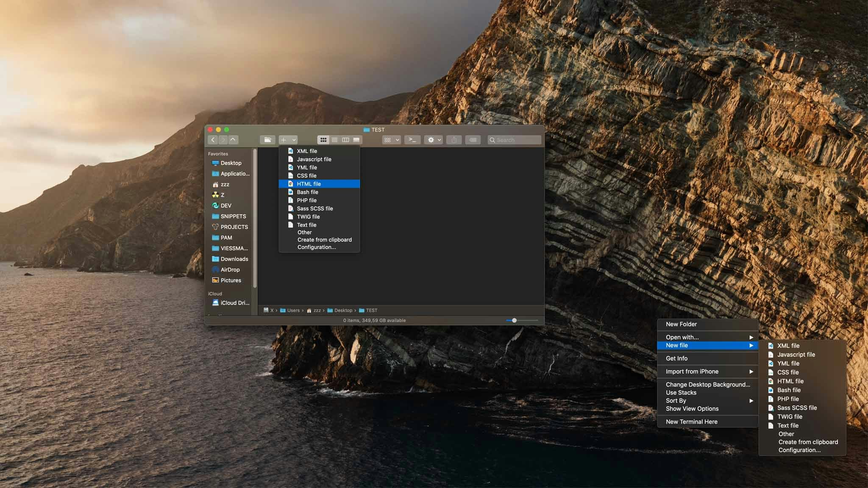Click the Finder back navigation arrow
Viewport: 868px width, 488px height.
tap(213, 140)
